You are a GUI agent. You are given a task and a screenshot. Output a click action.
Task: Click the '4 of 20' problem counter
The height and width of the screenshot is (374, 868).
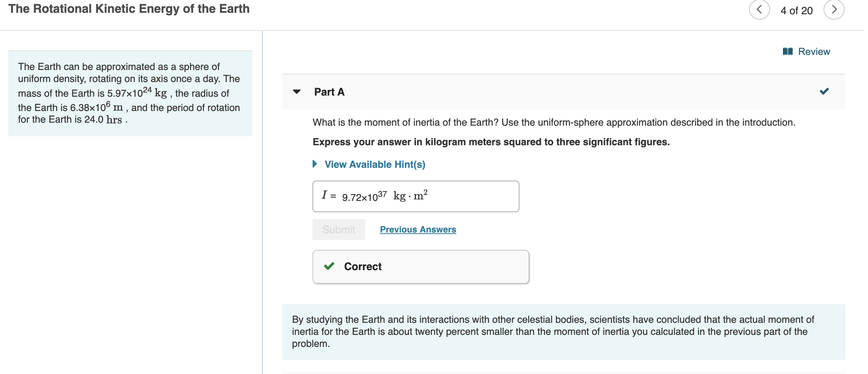click(x=796, y=11)
